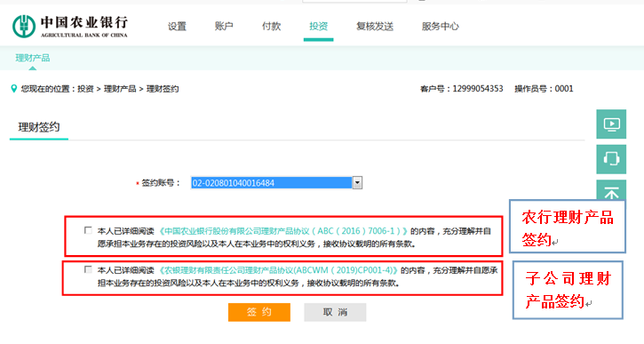This screenshot has height=344, width=644.
Task: Click 理财签约 in the breadcrumb path
Action: click(x=163, y=89)
